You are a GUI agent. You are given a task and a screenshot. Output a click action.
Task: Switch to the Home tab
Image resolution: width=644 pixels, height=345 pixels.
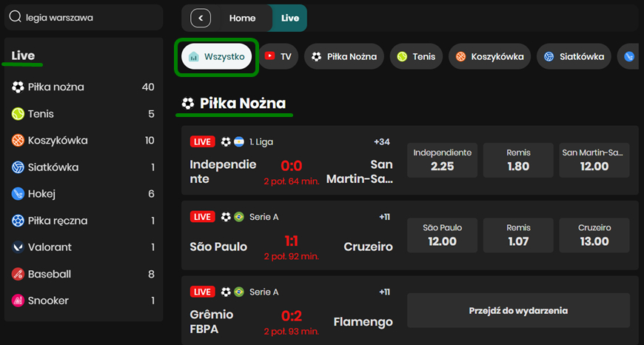click(242, 19)
